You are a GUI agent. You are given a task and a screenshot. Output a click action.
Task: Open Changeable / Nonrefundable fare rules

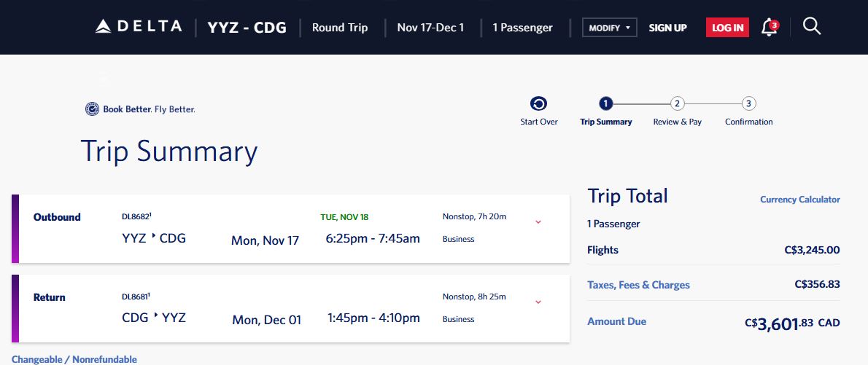[74, 359]
